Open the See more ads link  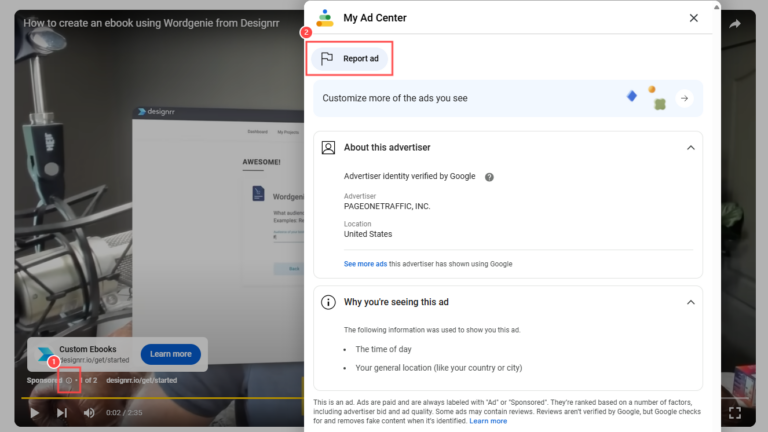pos(365,264)
